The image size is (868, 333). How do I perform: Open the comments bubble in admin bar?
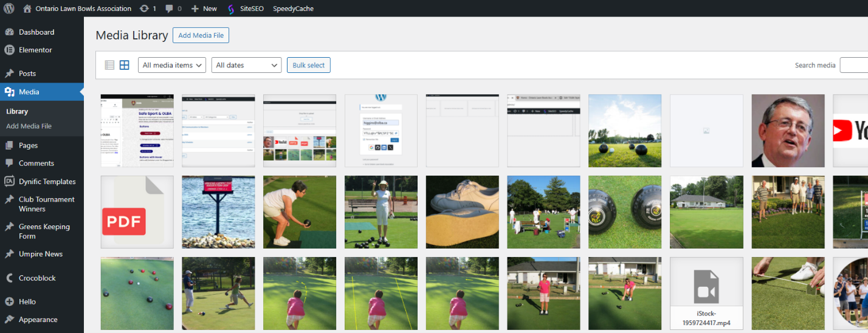[x=169, y=9]
